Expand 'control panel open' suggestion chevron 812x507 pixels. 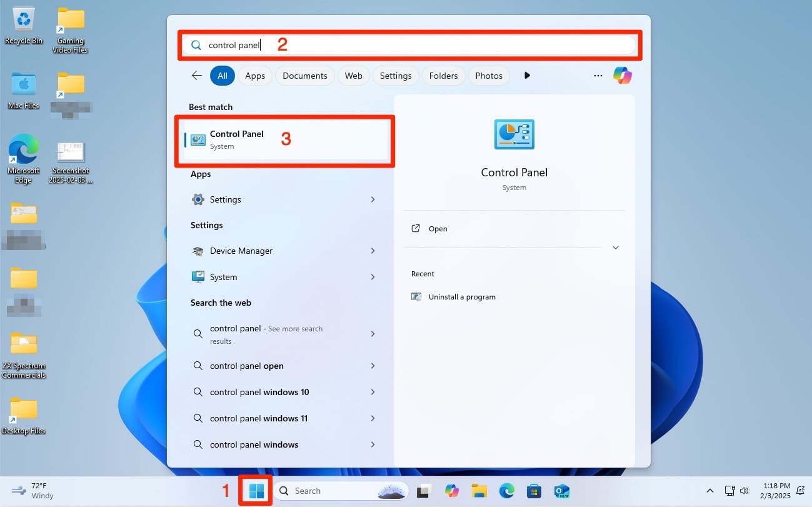pos(373,366)
